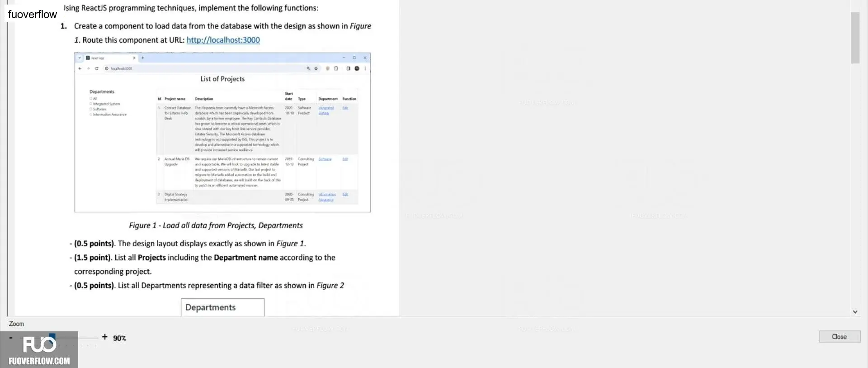The image size is (868, 368).
Task: Click the zoom in plus icon
Action: point(105,337)
